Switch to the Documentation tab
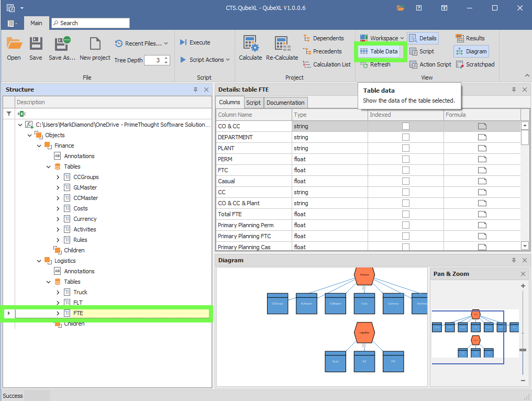The image size is (532, 401). tap(285, 103)
